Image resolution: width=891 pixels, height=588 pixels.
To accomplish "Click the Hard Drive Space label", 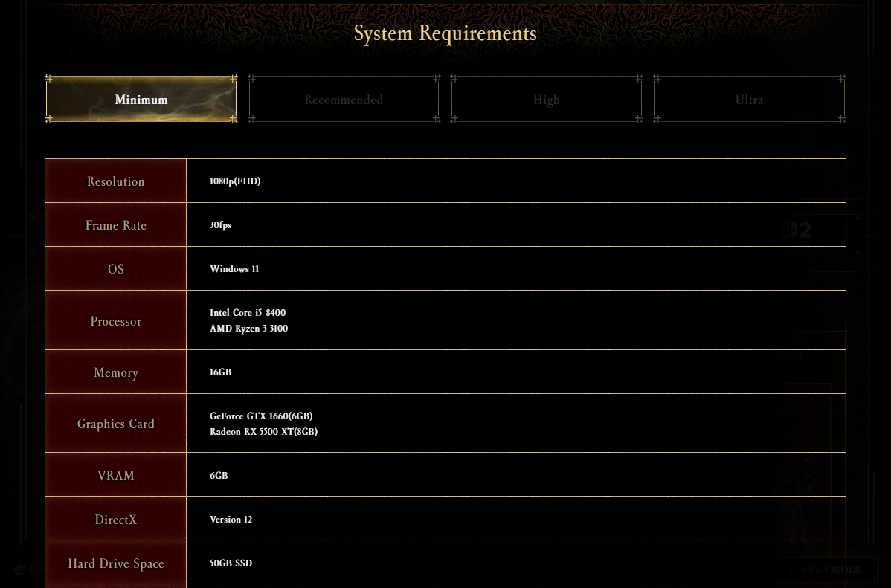I will point(116,563).
